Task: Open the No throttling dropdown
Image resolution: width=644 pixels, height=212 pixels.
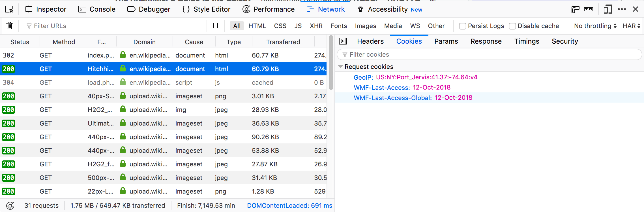Action: (595, 26)
